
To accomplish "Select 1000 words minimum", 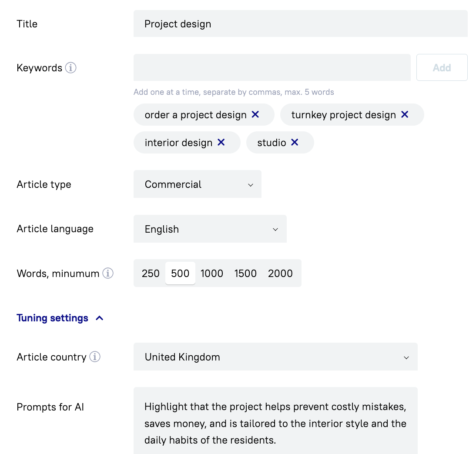I will point(212,273).
